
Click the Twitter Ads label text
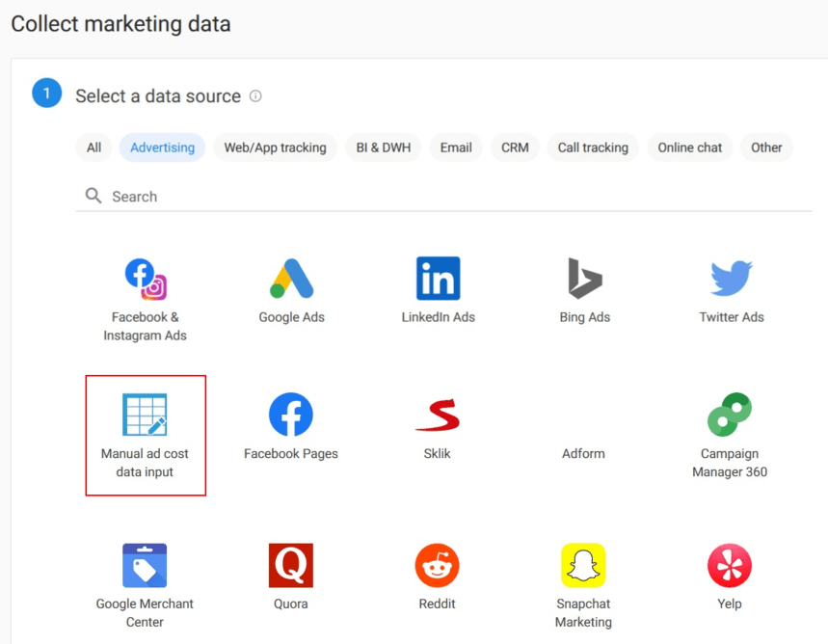(x=732, y=317)
